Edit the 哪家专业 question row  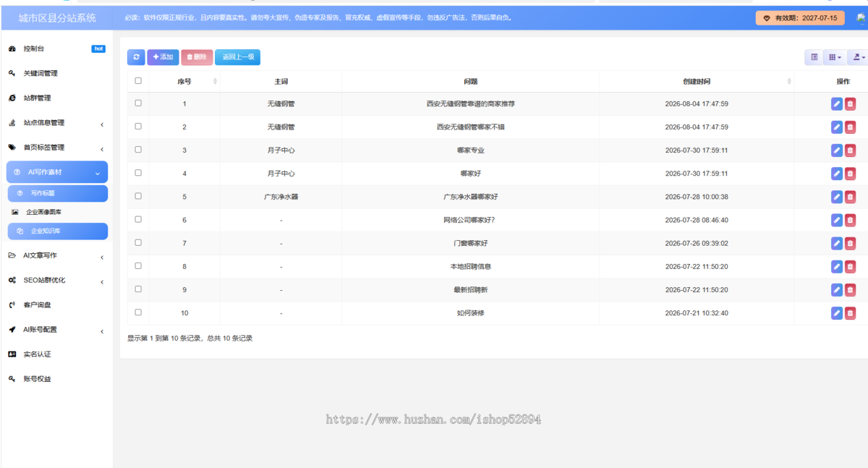pos(837,150)
